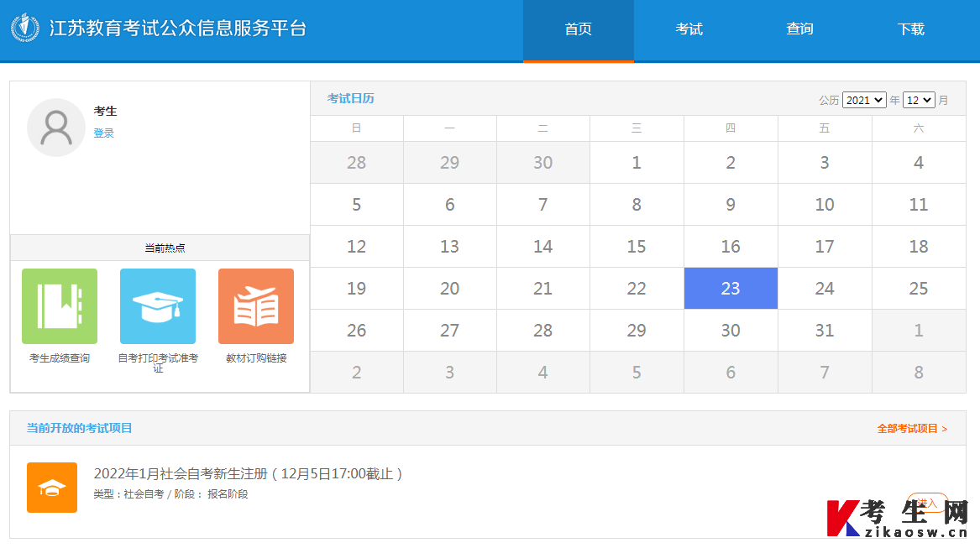The image size is (980, 548).
Task: Open the orange book 教材订购链接 icon
Action: point(255,306)
